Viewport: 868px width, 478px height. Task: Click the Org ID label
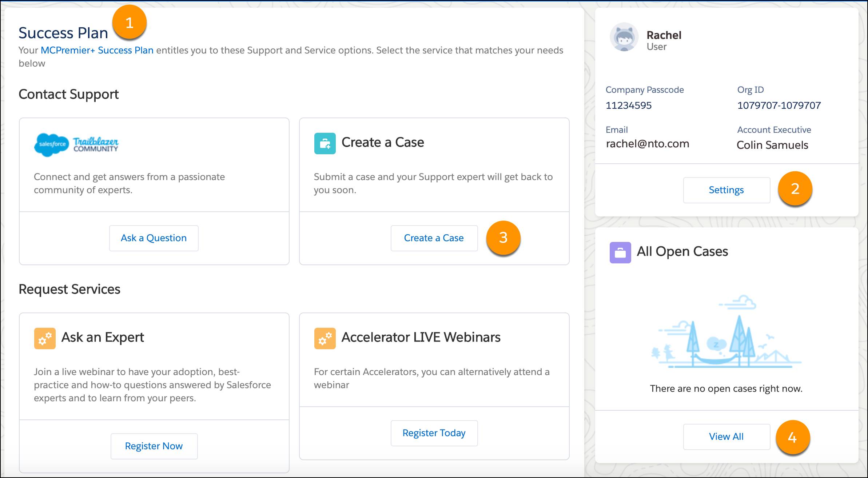[x=750, y=90]
